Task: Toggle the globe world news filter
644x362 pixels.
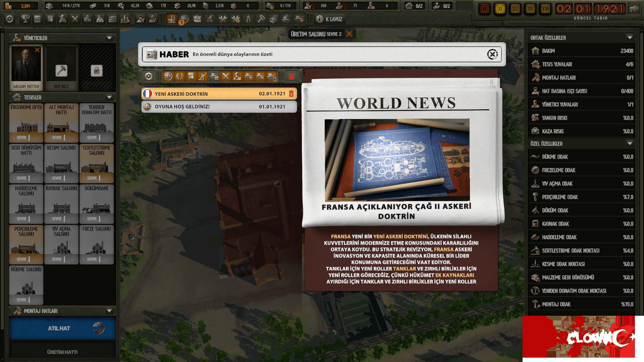Action: [168, 76]
